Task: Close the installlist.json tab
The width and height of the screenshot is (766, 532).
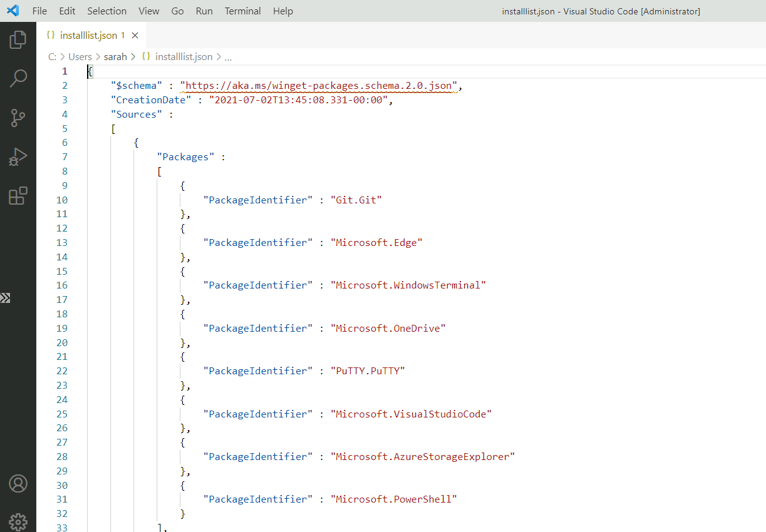Action: 135,36
